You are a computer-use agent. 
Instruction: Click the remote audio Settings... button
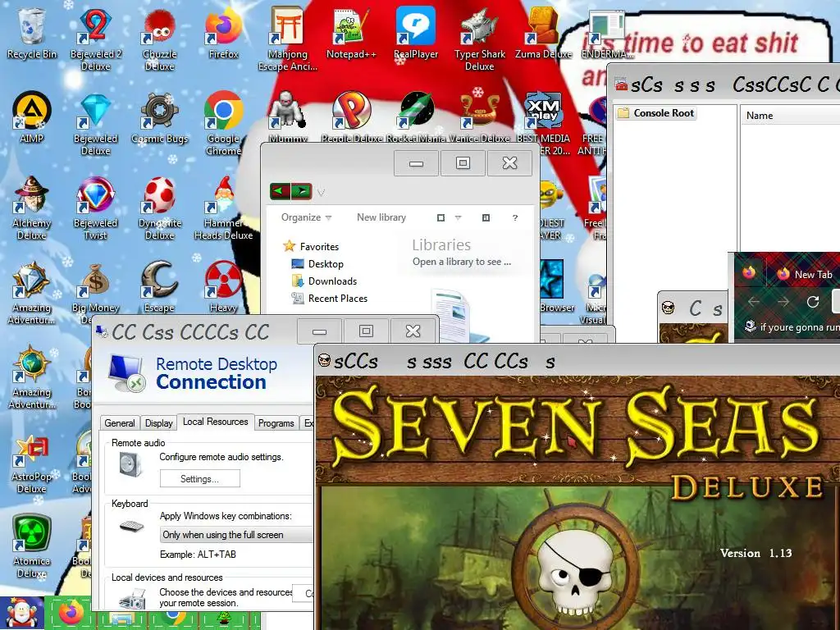pyautogui.click(x=200, y=479)
